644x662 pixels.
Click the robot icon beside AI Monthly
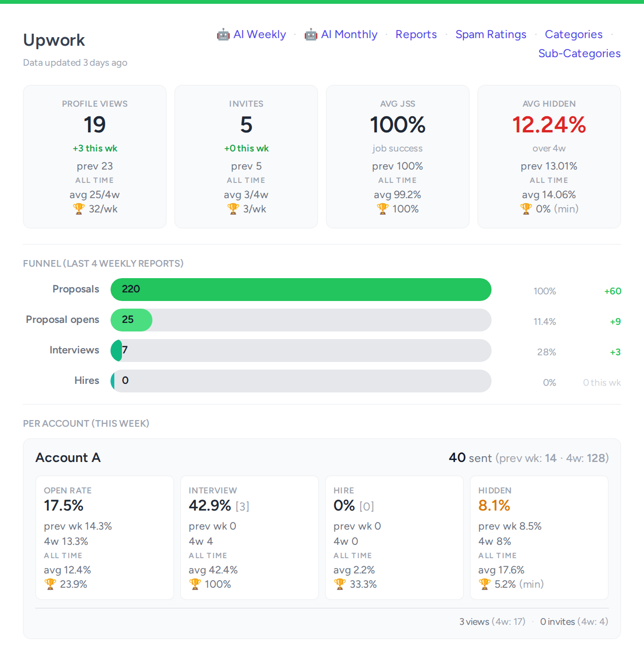pos(311,34)
